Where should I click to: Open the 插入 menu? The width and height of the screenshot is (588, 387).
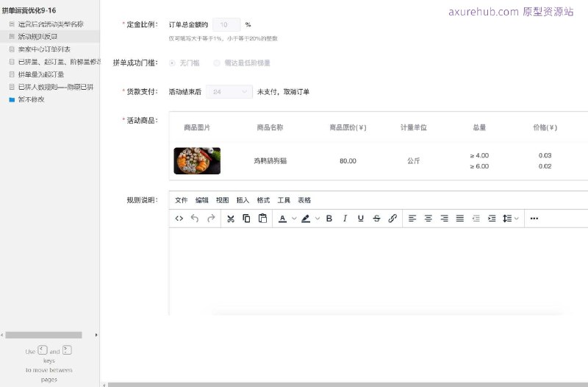[x=243, y=200]
